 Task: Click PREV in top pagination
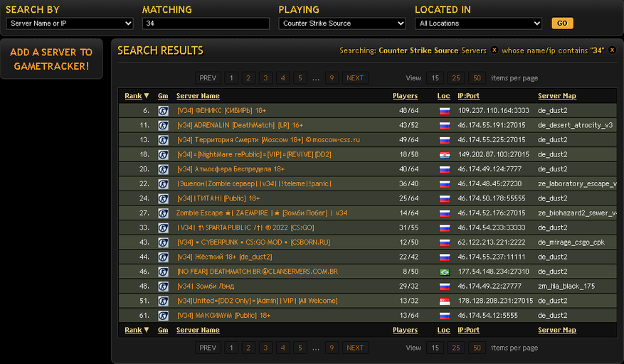[208, 78]
